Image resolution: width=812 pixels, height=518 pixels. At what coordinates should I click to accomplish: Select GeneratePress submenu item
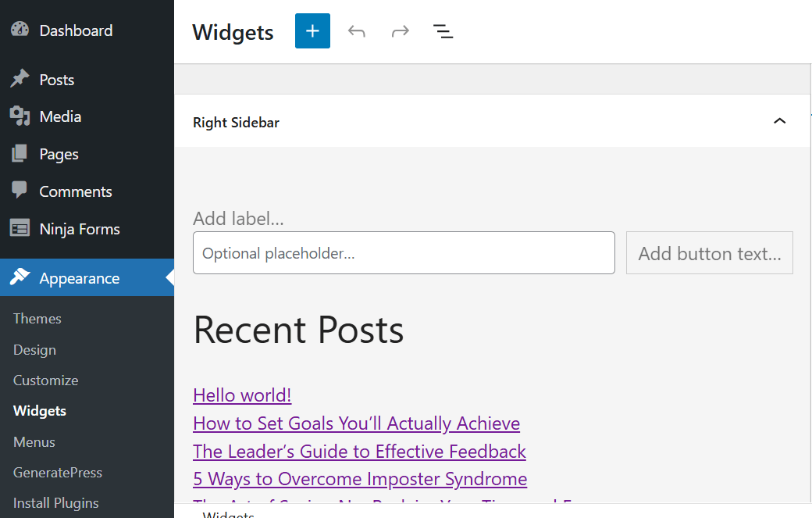[58, 473]
